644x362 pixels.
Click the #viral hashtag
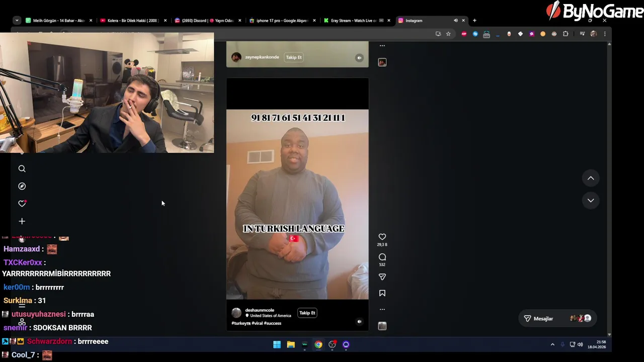(x=257, y=323)
